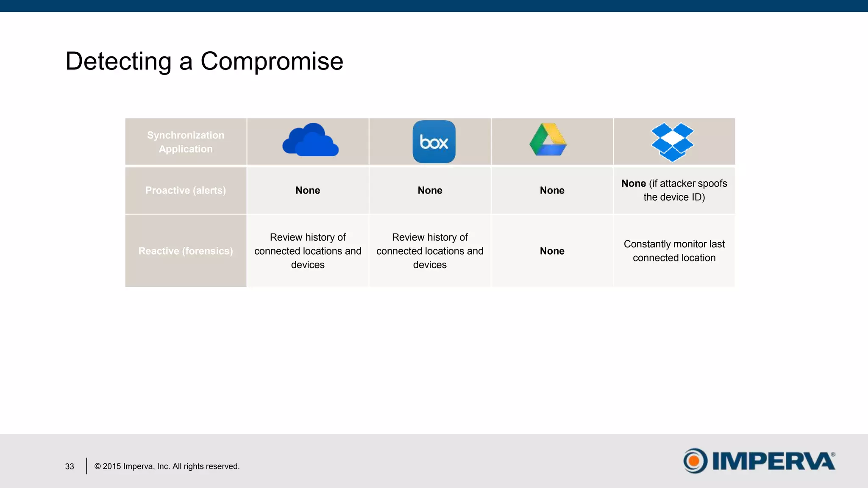This screenshot has width=868, height=488.
Task: Select the Synchronization Application header cell
Action: tap(186, 142)
